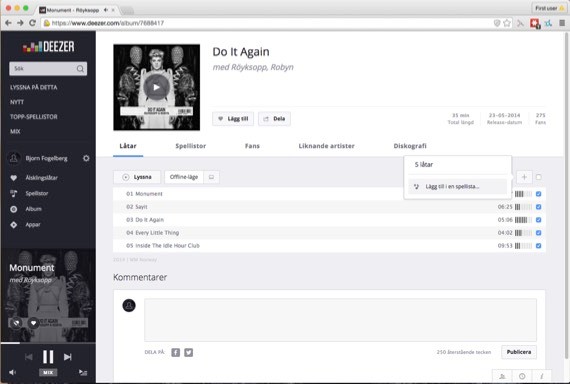Uncheck the Do It Again track checkbox
The height and width of the screenshot is (384, 570).
coord(539,220)
